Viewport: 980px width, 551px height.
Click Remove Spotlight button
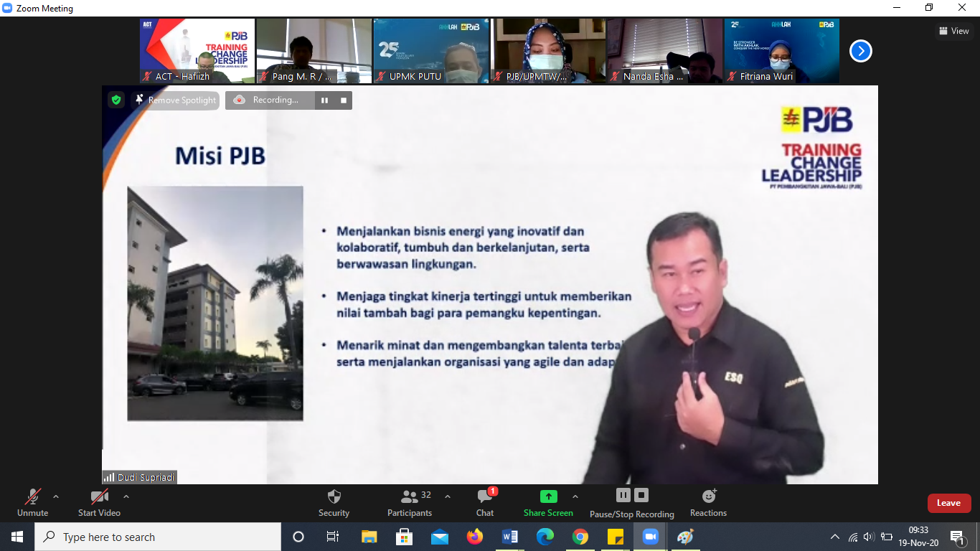[175, 100]
